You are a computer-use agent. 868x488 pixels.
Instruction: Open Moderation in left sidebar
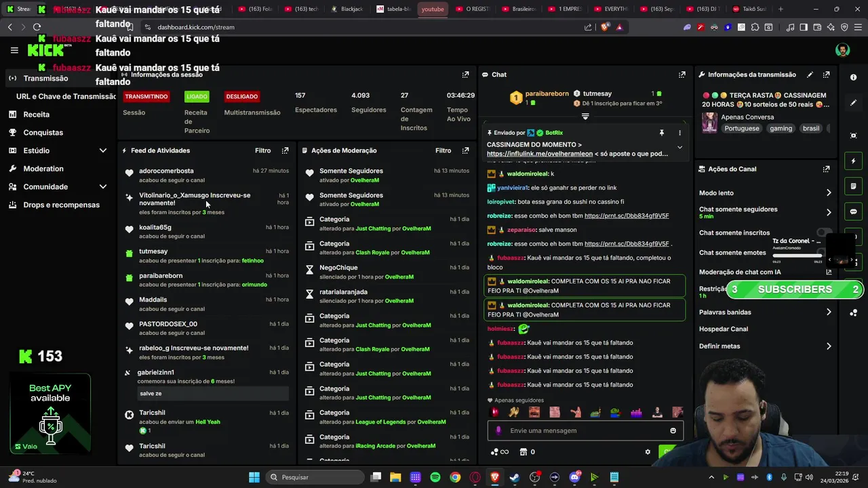coord(43,169)
